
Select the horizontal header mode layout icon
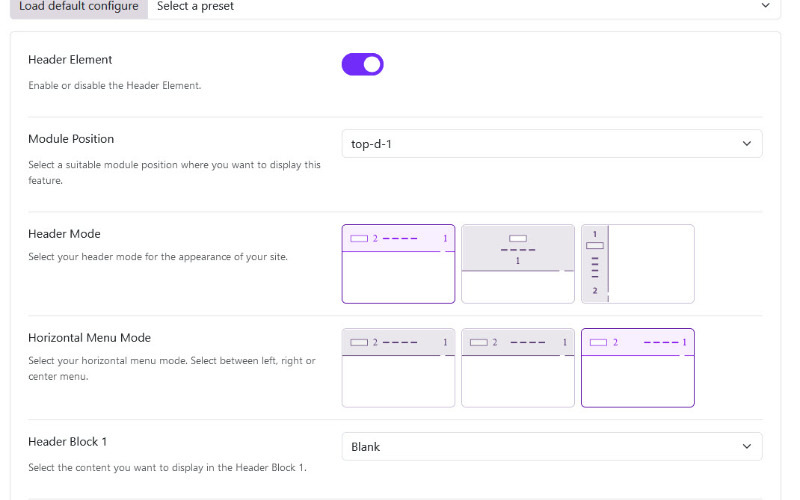(x=398, y=264)
